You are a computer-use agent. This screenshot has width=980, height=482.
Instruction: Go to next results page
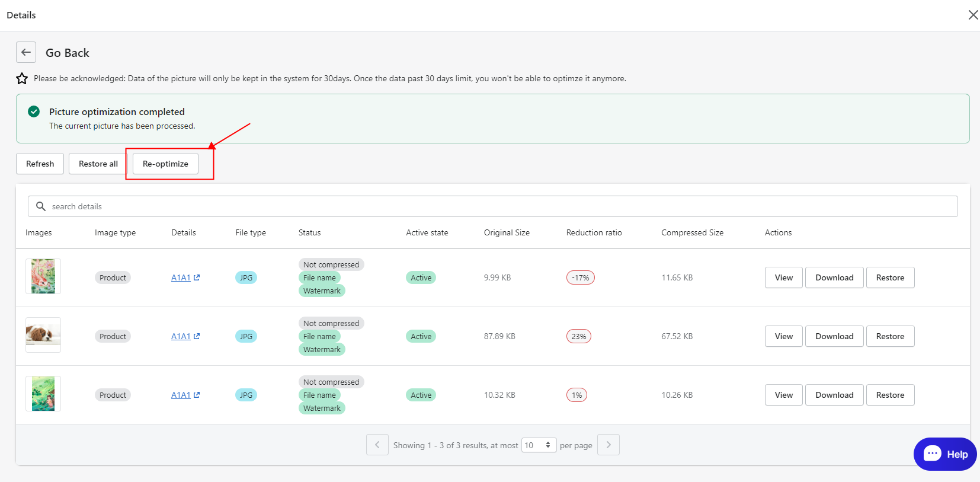[x=609, y=445]
